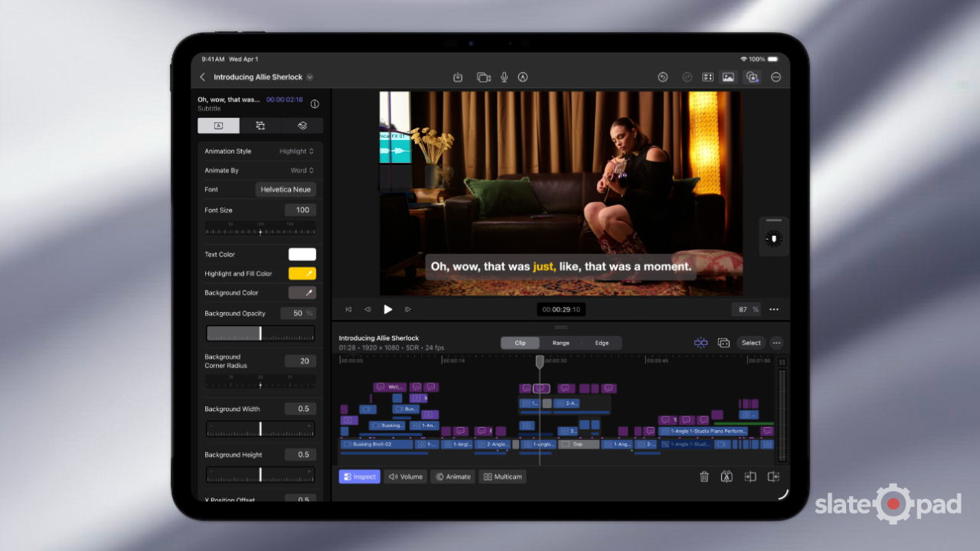The height and width of the screenshot is (551, 980).
Task: Play the video in viewer
Action: (x=387, y=310)
